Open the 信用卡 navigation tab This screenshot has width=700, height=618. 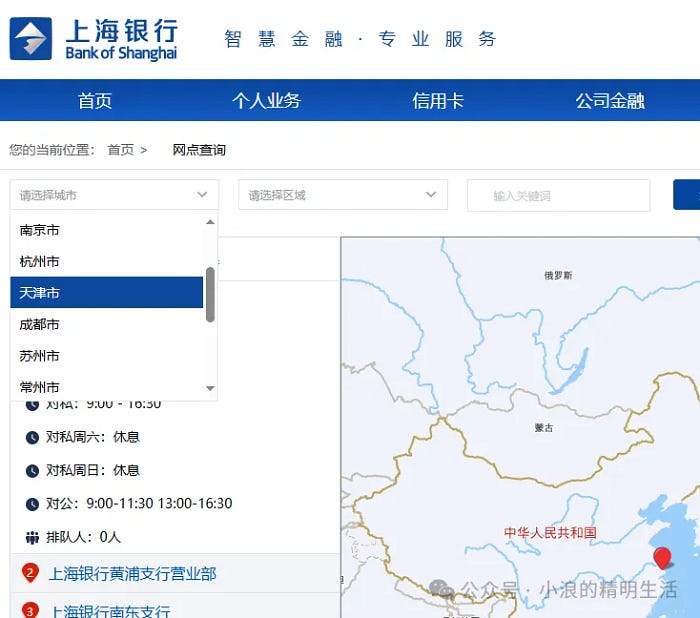438,100
